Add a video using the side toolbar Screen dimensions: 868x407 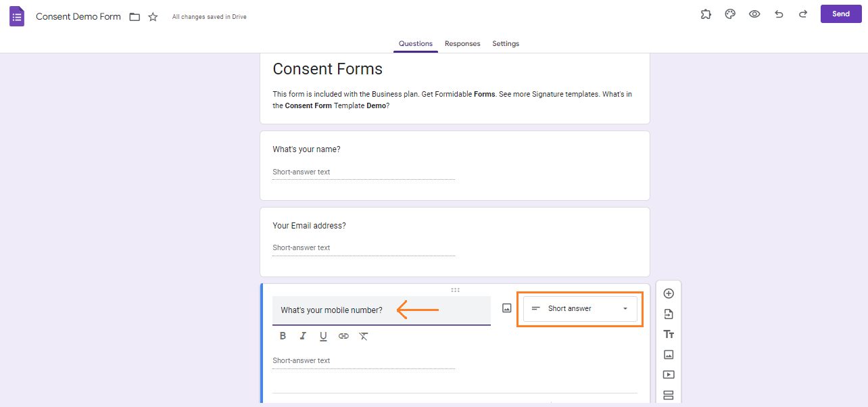pos(668,374)
